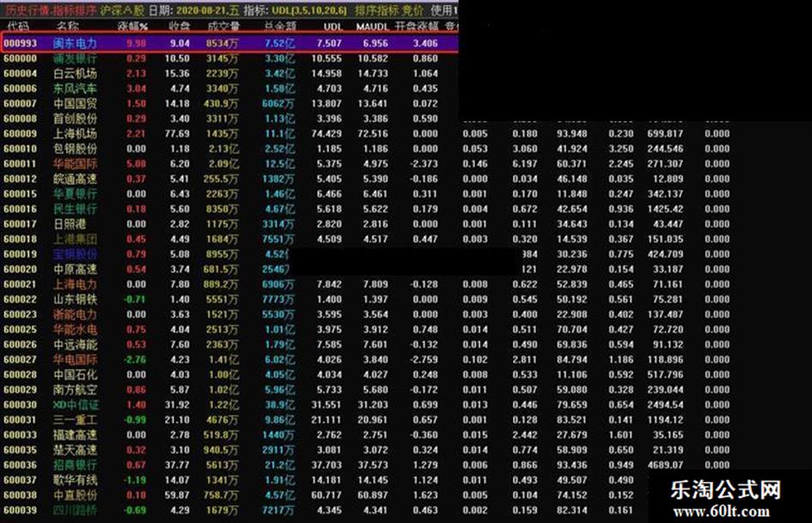Select the 楚天高速 stock name
This screenshot has height=523, width=812.
point(75,449)
